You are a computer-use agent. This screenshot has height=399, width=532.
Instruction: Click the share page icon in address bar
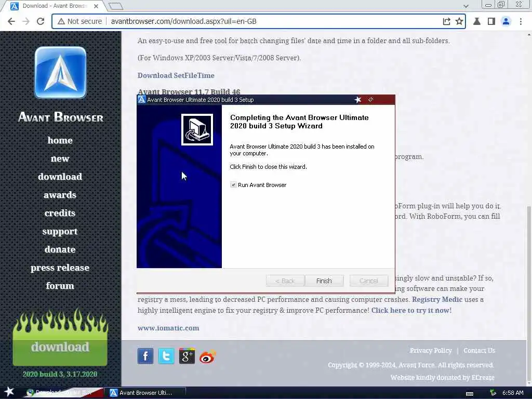click(x=446, y=21)
